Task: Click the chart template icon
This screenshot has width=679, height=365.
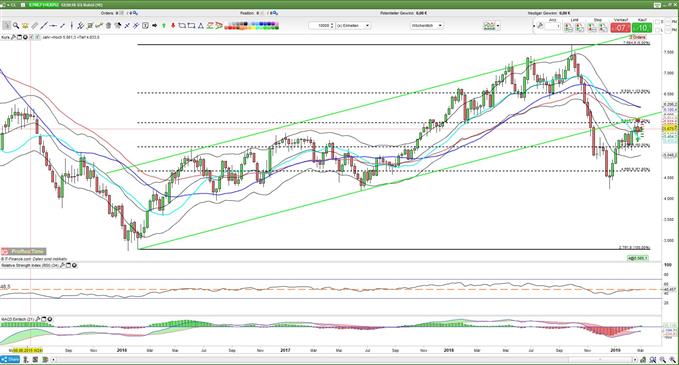Action: click(x=489, y=26)
